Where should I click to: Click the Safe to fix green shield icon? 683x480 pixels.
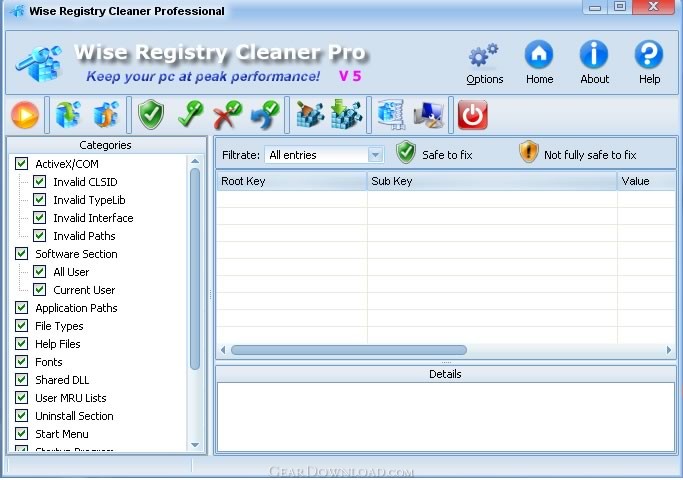click(x=406, y=152)
